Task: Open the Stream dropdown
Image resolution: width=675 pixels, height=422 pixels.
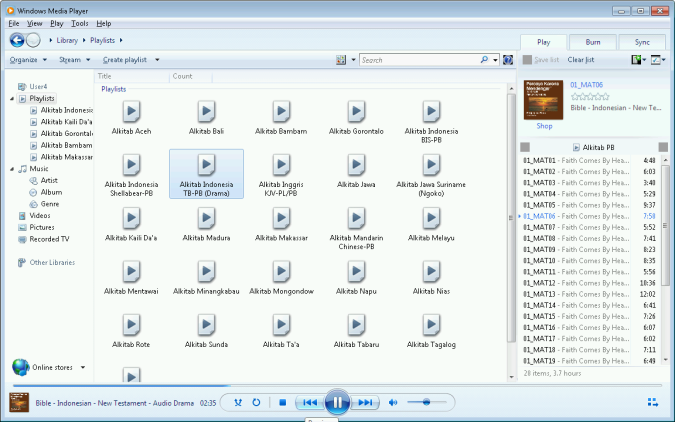Action: [74, 60]
